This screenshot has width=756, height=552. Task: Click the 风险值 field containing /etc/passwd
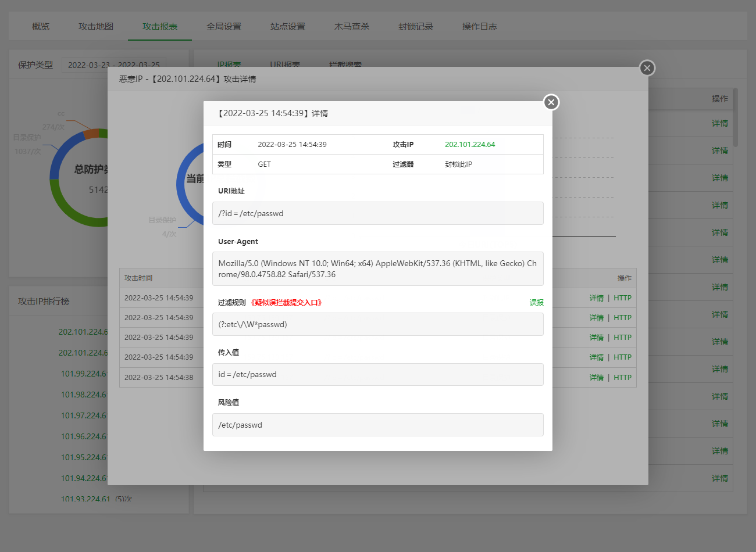[377, 425]
